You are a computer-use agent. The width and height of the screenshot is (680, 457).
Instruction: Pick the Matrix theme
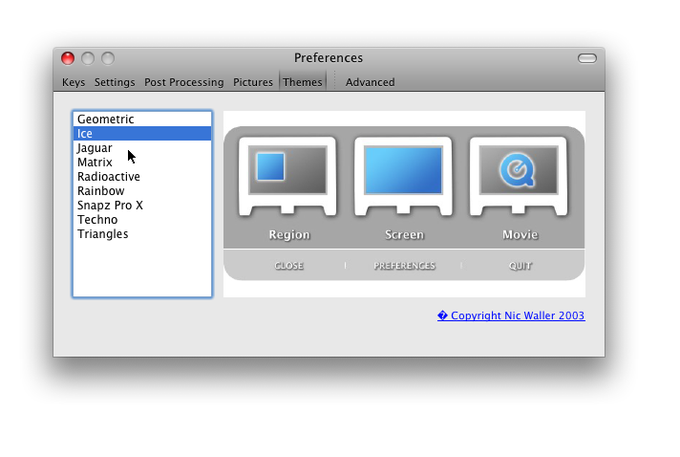point(142,162)
